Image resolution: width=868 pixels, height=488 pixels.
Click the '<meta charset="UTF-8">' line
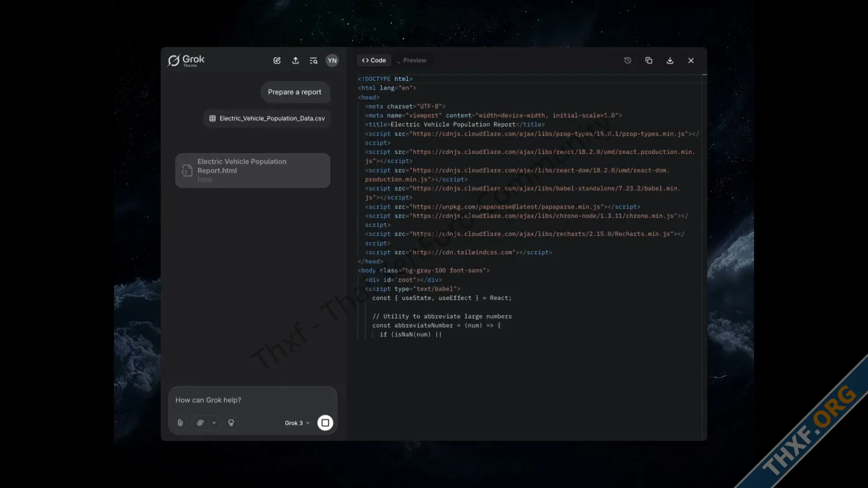[405, 107]
